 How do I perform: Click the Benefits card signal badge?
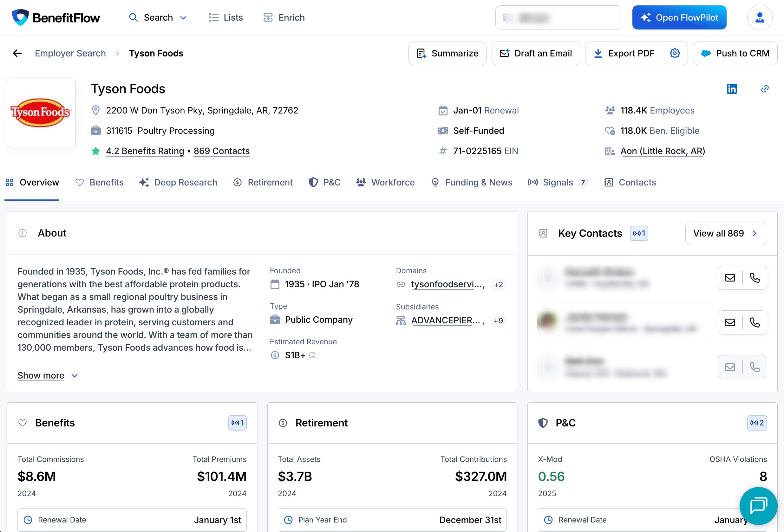[x=238, y=423]
